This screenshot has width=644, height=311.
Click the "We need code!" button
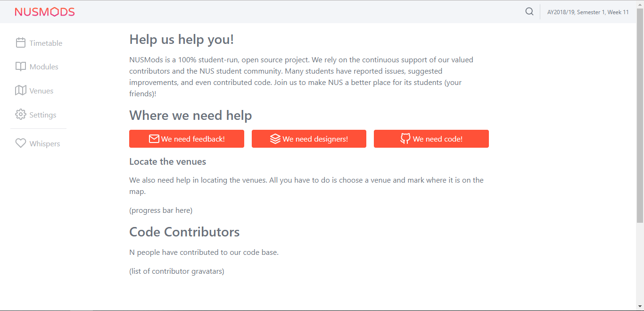pyautogui.click(x=431, y=138)
